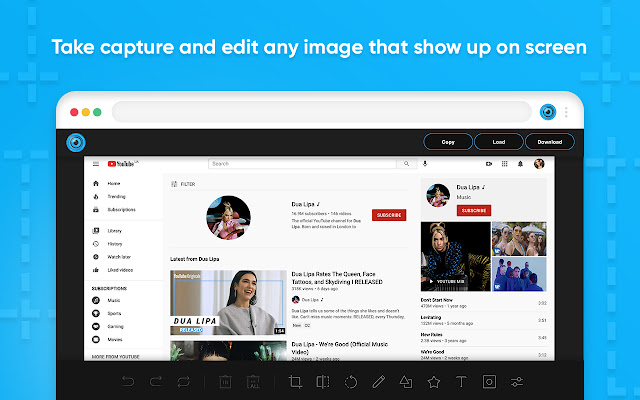Click the editor's blue lens logo
The image size is (640, 400).
click(76, 142)
